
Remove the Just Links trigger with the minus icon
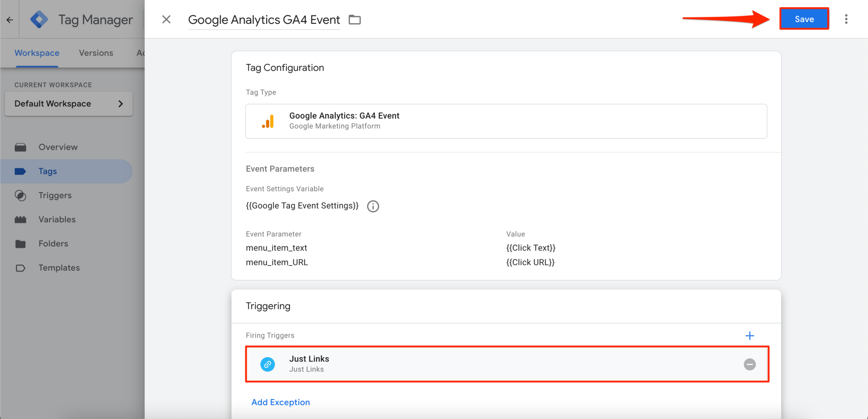(x=750, y=364)
